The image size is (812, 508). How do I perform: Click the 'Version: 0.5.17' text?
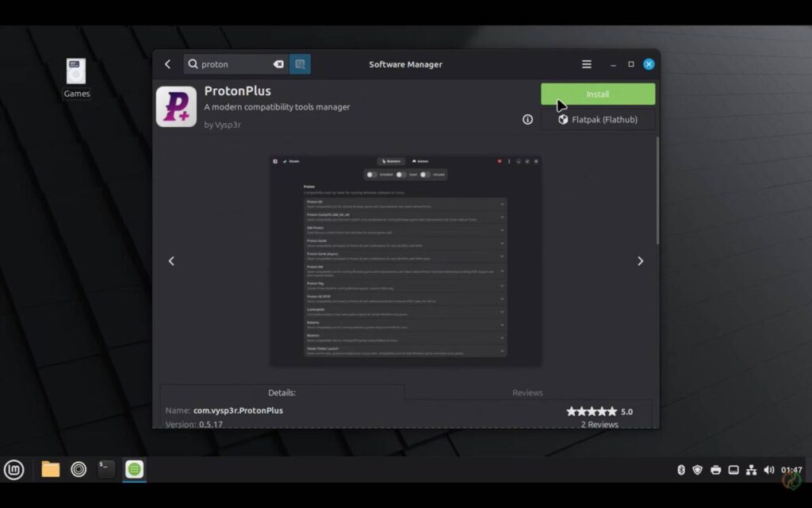point(194,424)
